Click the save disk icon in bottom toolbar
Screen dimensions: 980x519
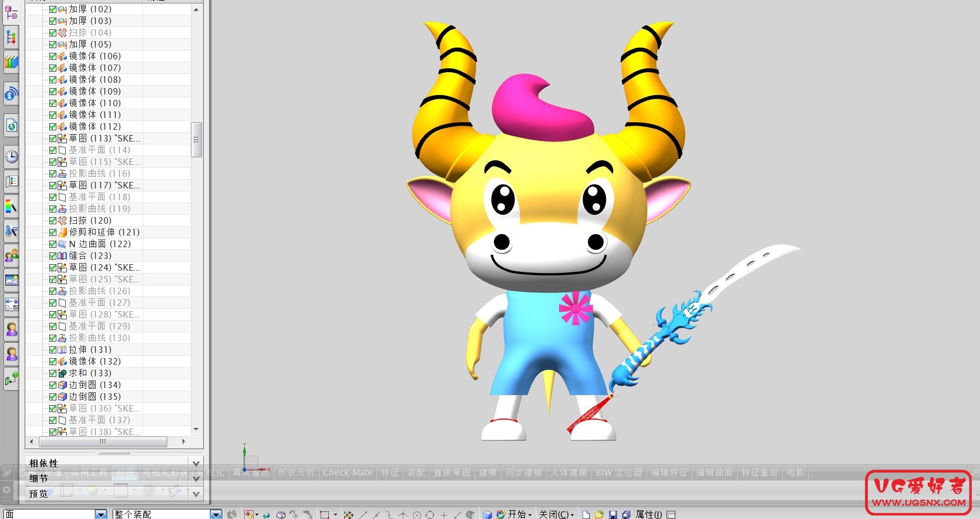pos(612,514)
